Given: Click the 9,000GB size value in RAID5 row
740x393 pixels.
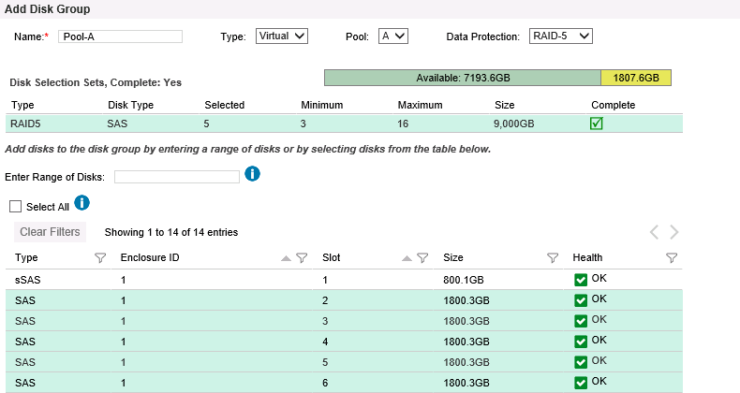Looking at the screenshot, I should point(514,124).
